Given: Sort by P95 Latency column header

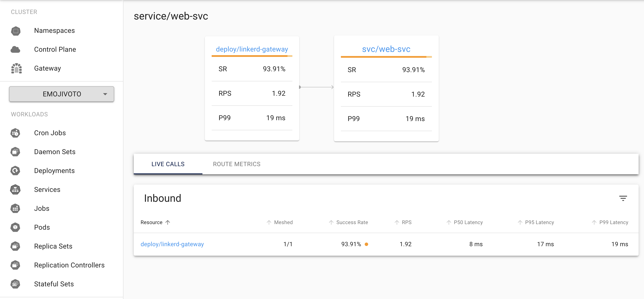Looking at the screenshot, I should [x=536, y=222].
